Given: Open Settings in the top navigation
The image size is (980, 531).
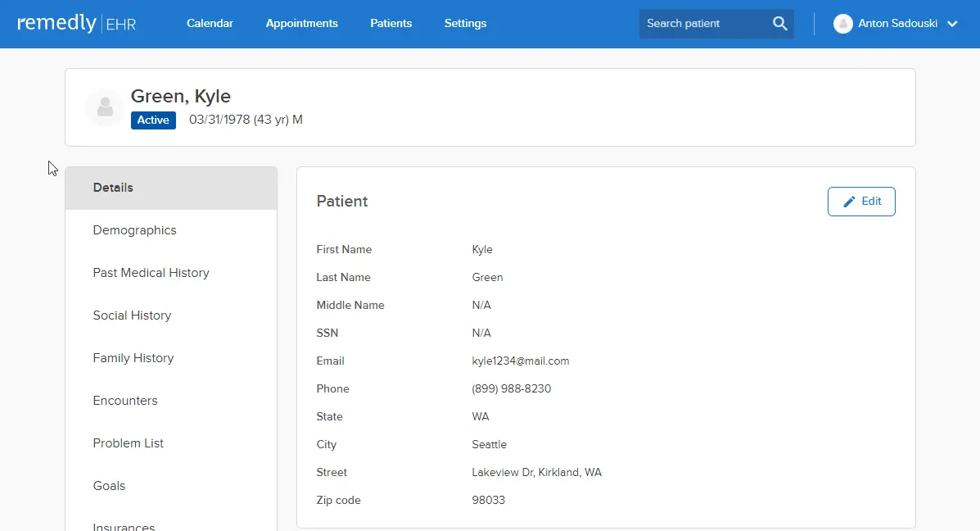Looking at the screenshot, I should [x=465, y=23].
